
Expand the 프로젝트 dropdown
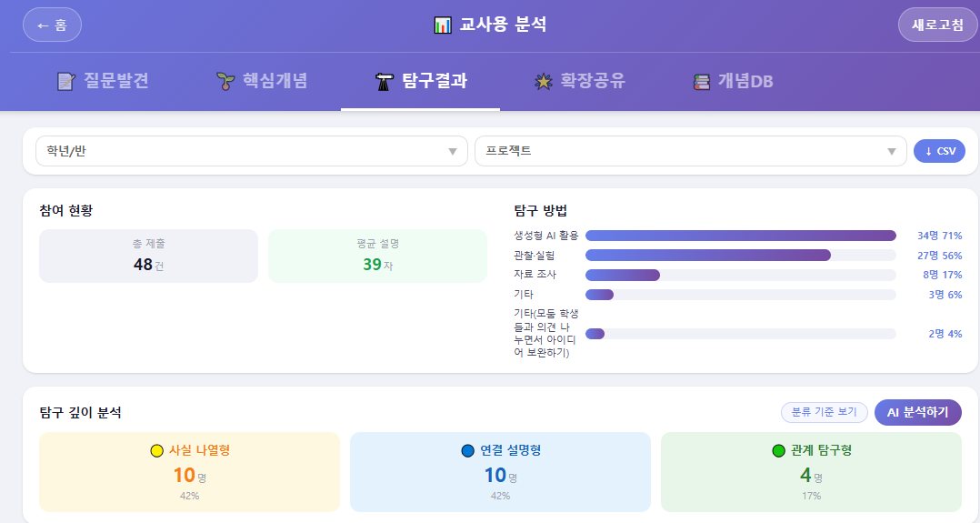(x=691, y=151)
